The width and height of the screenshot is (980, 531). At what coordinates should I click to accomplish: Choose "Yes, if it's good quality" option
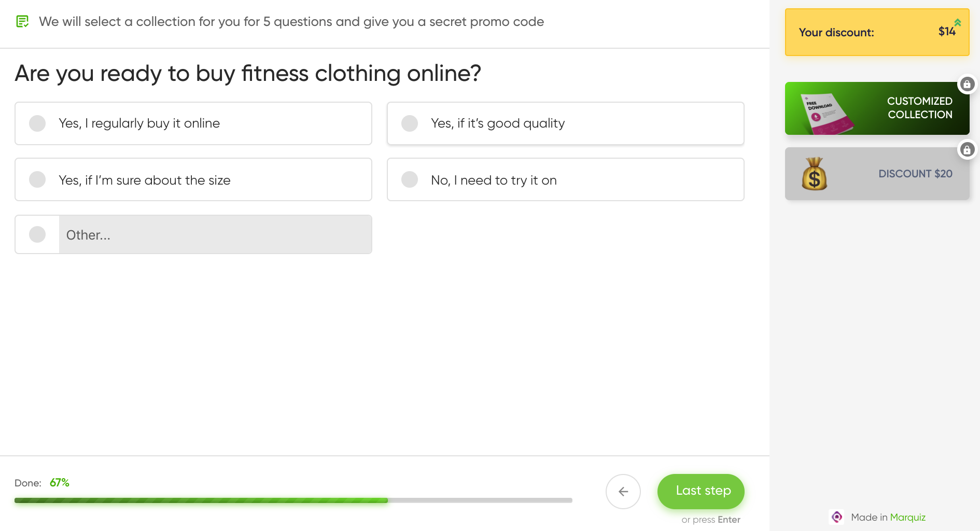565,123
